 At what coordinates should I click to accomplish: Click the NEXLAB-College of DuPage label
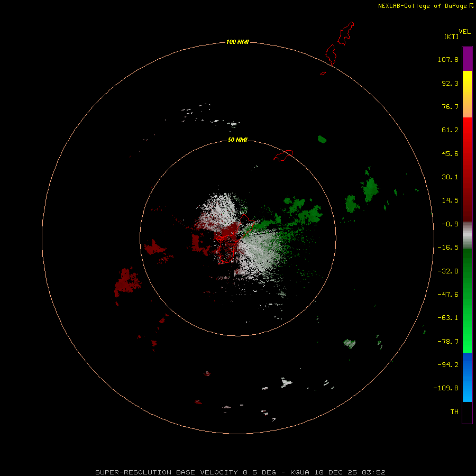point(426,6)
